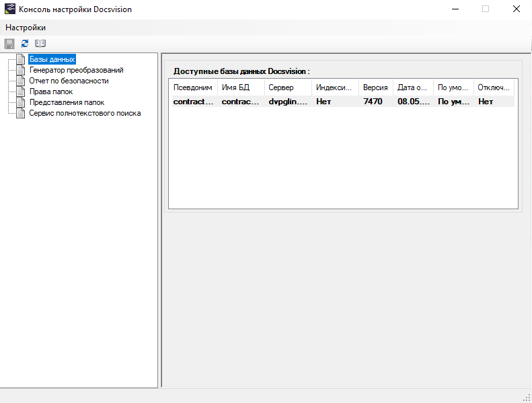
Task: Click the version value 7470
Action: [x=373, y=102]
